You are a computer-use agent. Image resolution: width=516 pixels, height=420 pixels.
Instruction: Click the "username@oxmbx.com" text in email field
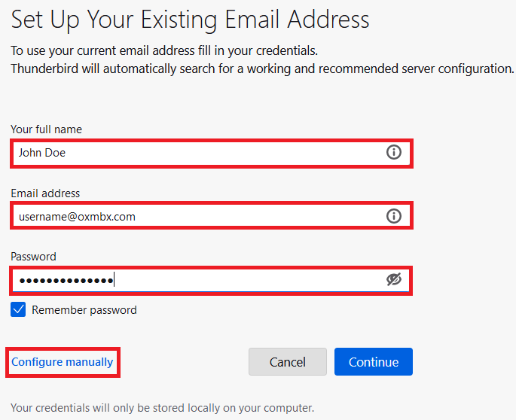(x=77, y=217)
